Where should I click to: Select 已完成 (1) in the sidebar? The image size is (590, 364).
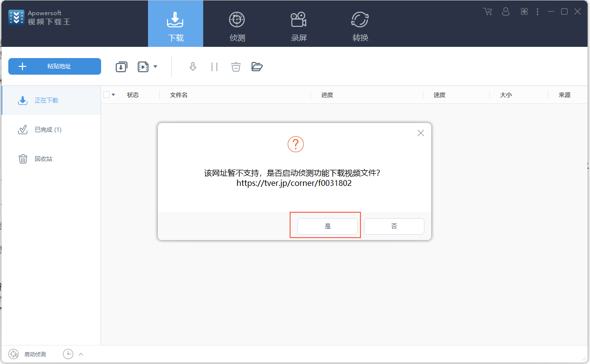coord(48,130)
